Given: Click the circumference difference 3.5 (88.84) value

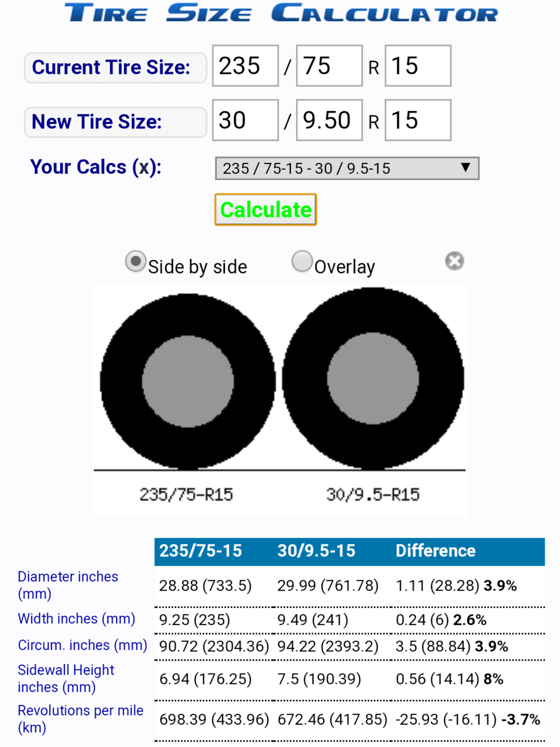Looking at the screenshot, I should point(452,647).
